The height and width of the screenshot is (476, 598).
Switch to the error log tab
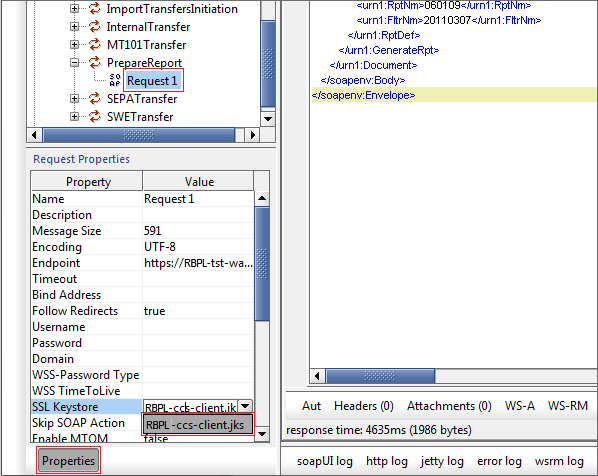click(499, 461)
